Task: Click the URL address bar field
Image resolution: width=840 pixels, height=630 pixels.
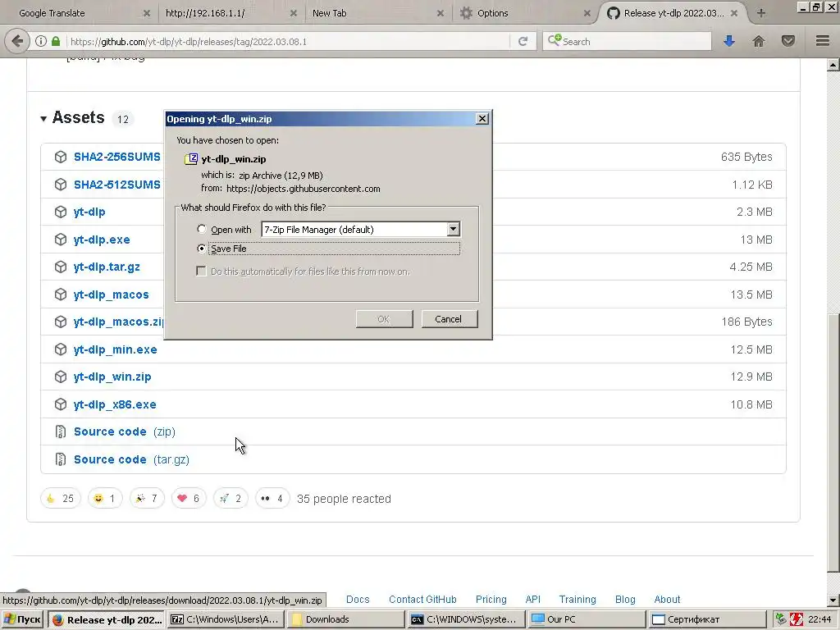Action: (290, 41)
